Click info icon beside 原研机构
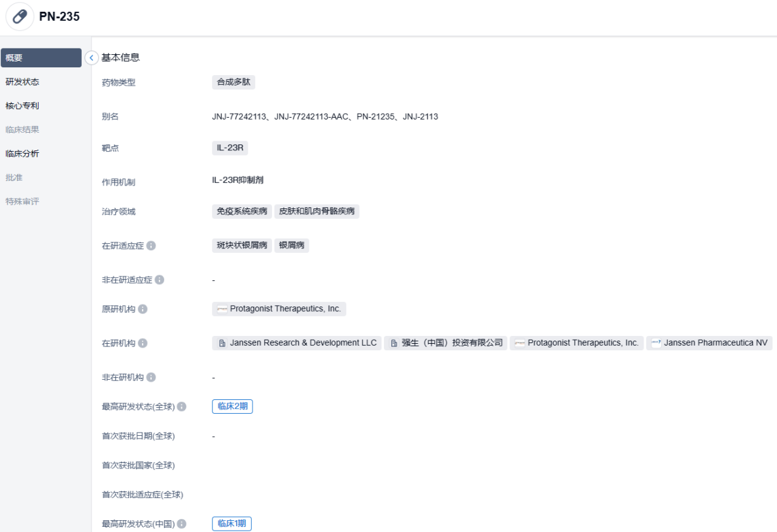The image size is (777, 532). coord(143,309)
